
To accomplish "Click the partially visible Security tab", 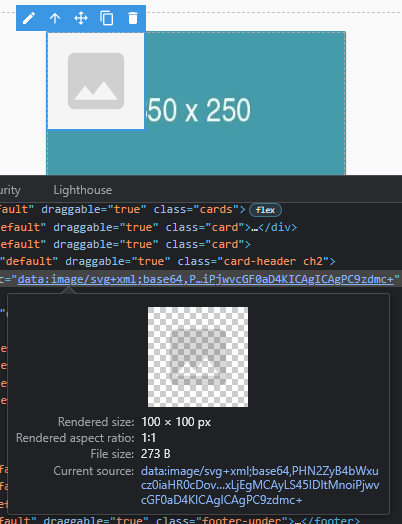I will coord(10,190).
